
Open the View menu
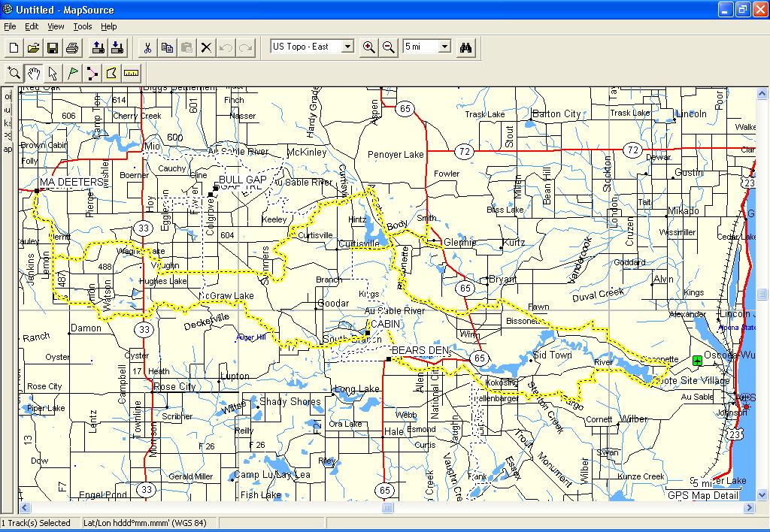click(56, 26)
